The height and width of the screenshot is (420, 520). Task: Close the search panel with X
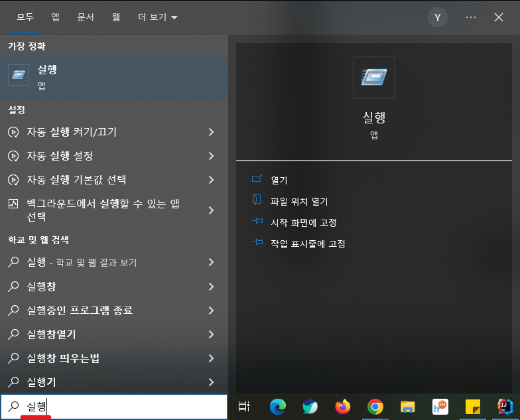pyautogui.click(x=499, y=17)
